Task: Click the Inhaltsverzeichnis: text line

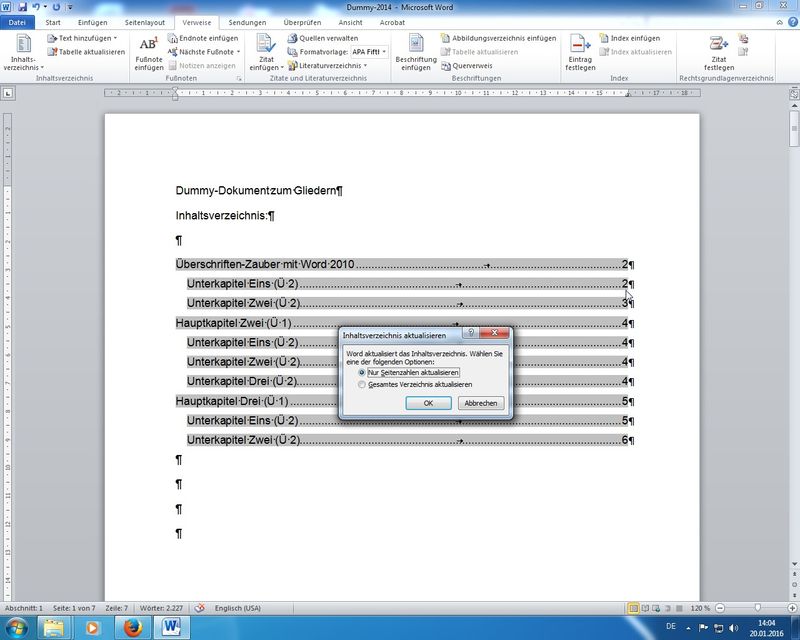Action: point(225,215)
